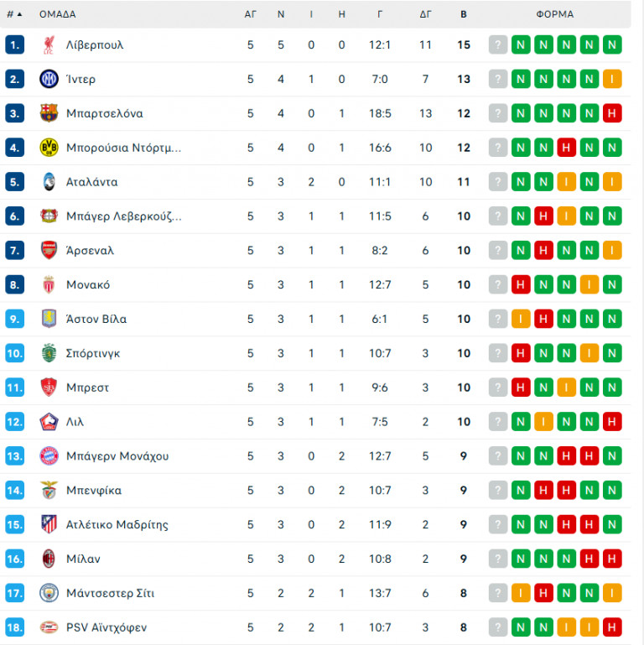Open the PSV Αϊντχόφεν team link
Image resolution: width=644 pixels, height=645 pixels.
[106, 627]
